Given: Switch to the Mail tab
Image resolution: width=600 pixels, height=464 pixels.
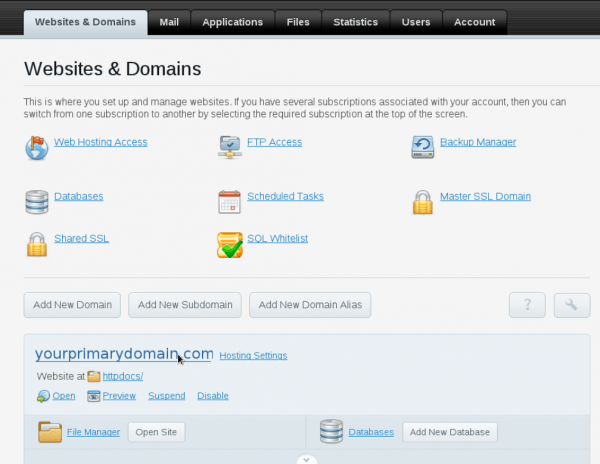Looking at the screenshot, I should [169, 22].
